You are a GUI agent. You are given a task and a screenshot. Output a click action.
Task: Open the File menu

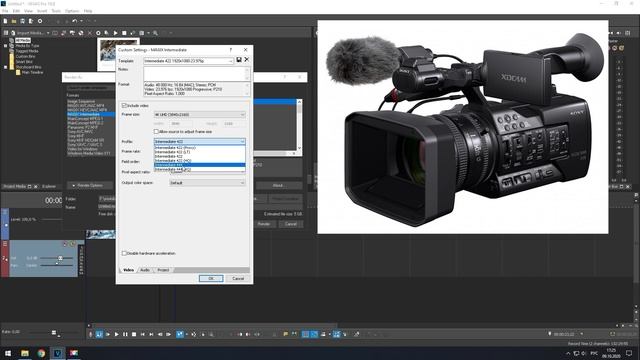click(x=5, y=11)
